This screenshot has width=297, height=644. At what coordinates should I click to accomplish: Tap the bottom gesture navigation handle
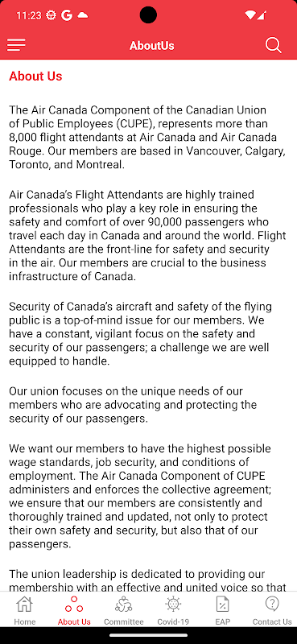(148, 635)
